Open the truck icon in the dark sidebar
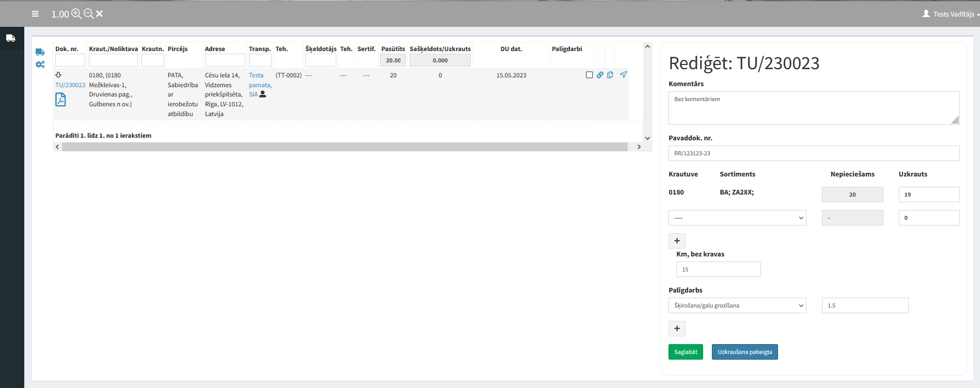The width and height of the screenshot is (980, 388). 11,38
